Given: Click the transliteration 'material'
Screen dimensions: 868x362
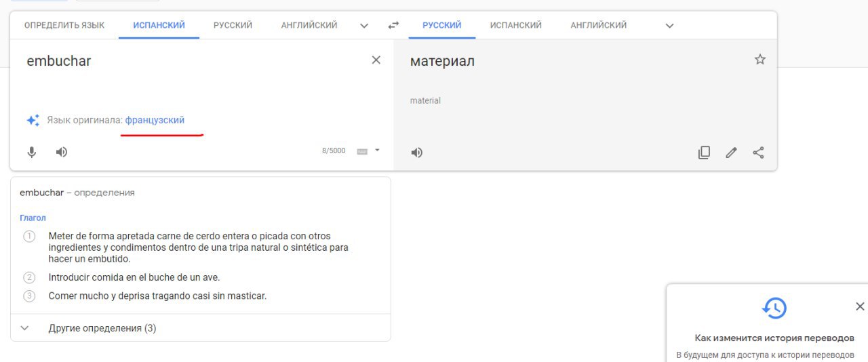Looking at the screenshot, I should (x=425, y=100).
